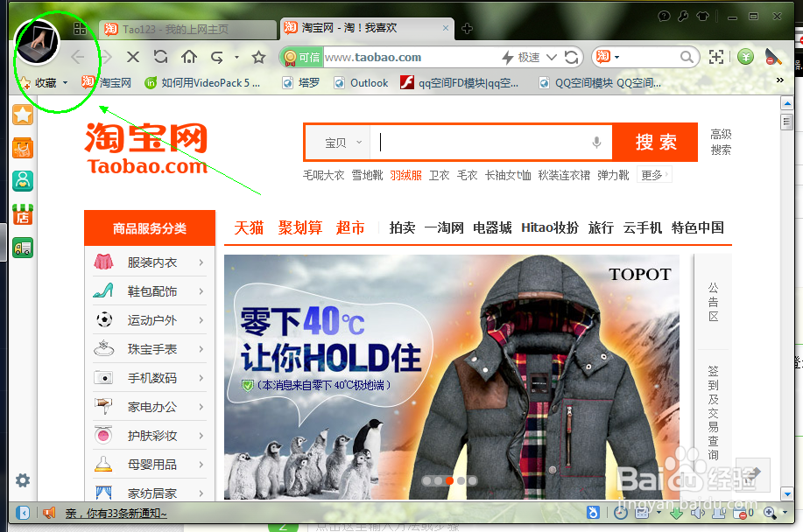Click the screenshot capture tool icon
803x532 pixels.
pyautogui.click(x=716, y=57)
